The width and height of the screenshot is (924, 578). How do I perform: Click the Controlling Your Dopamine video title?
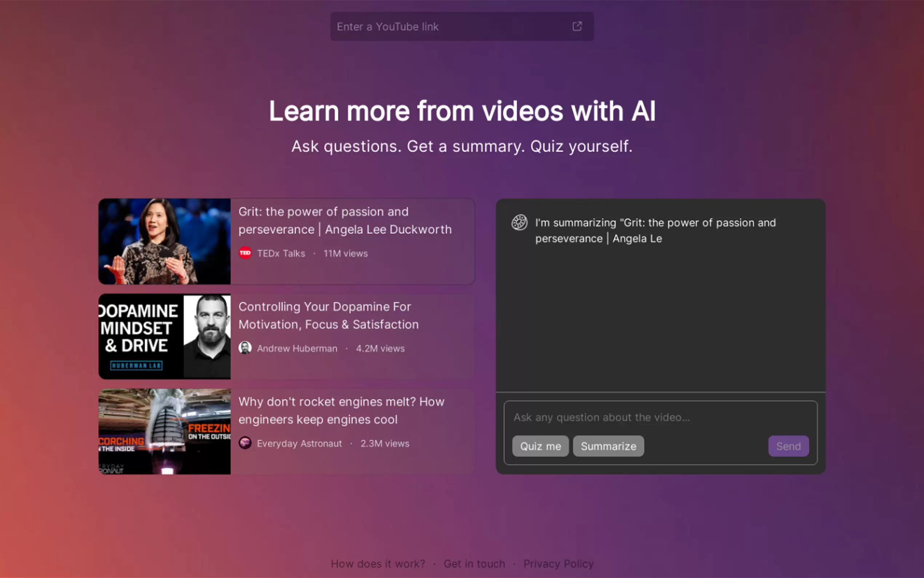tap(328, 315)
